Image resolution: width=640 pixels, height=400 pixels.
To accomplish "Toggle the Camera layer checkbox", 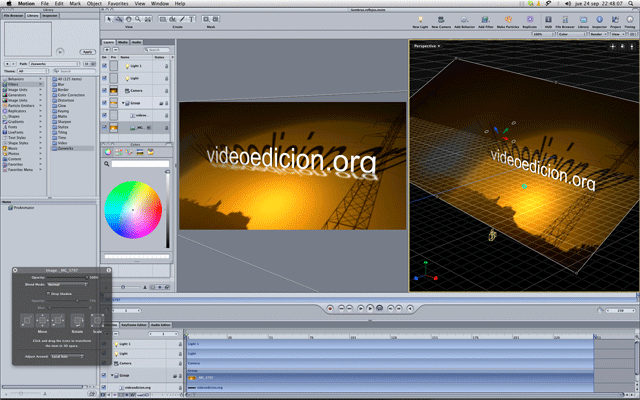I will (x=104, y=90).
